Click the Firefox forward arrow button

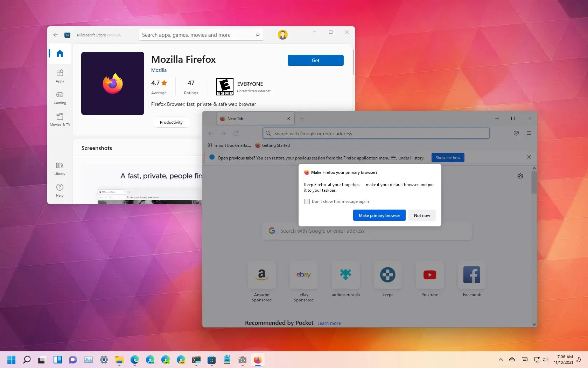[223, 133]
